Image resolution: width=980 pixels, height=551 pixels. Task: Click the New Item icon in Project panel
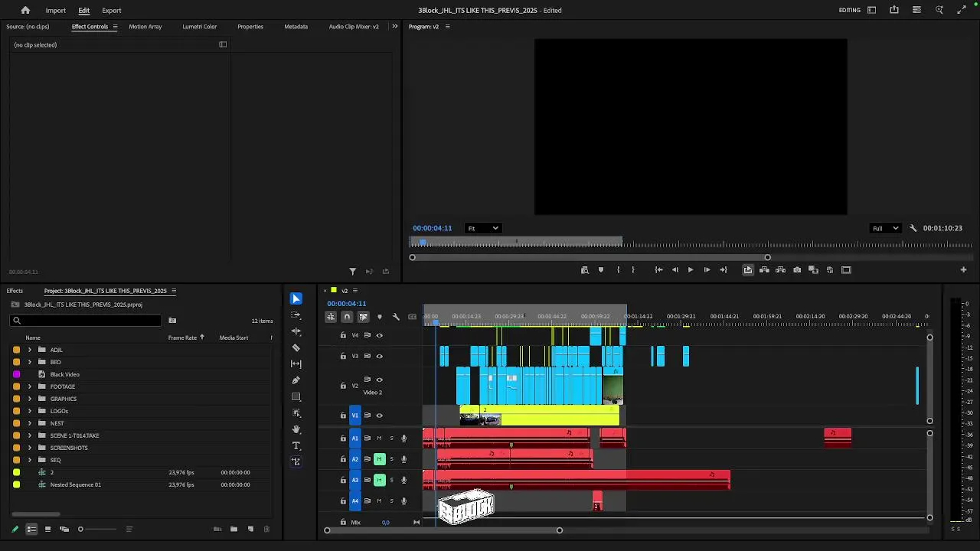[250, 529]
